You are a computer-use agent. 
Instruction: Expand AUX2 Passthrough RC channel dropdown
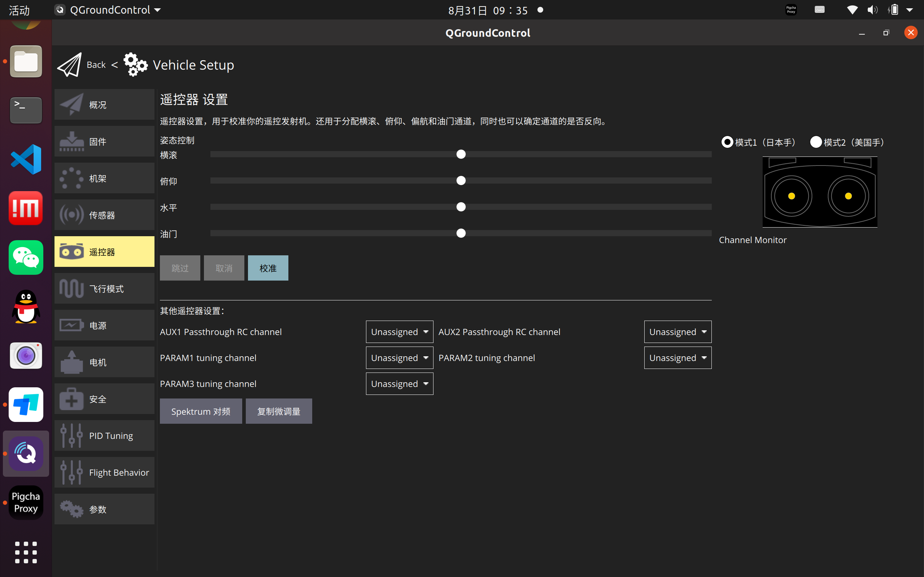click(x=677, y=332)
